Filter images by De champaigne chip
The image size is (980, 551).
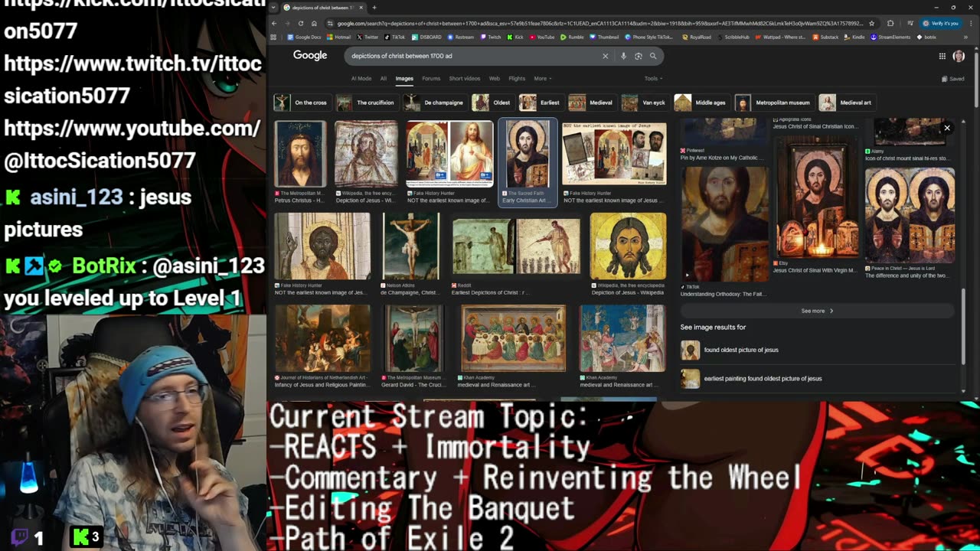(435, 103)
